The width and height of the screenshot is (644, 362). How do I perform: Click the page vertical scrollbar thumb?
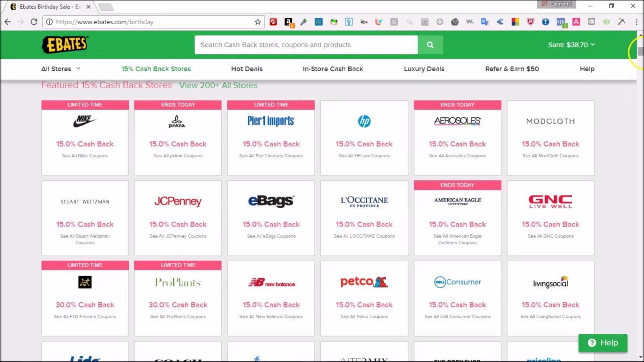click(640, 52)
